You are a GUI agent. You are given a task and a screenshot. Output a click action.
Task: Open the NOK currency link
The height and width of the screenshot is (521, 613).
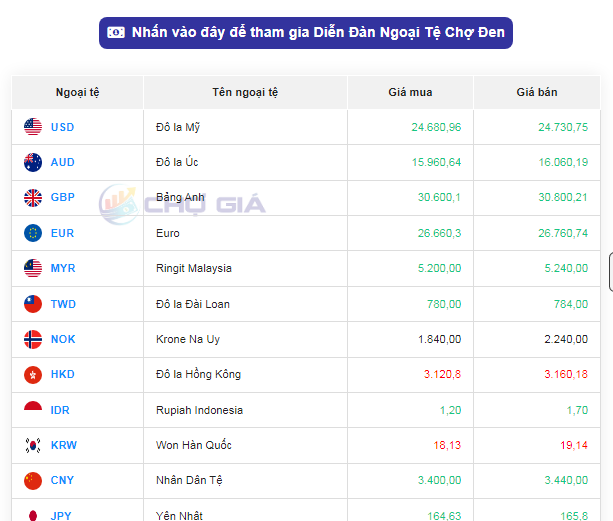click(63, 339)
